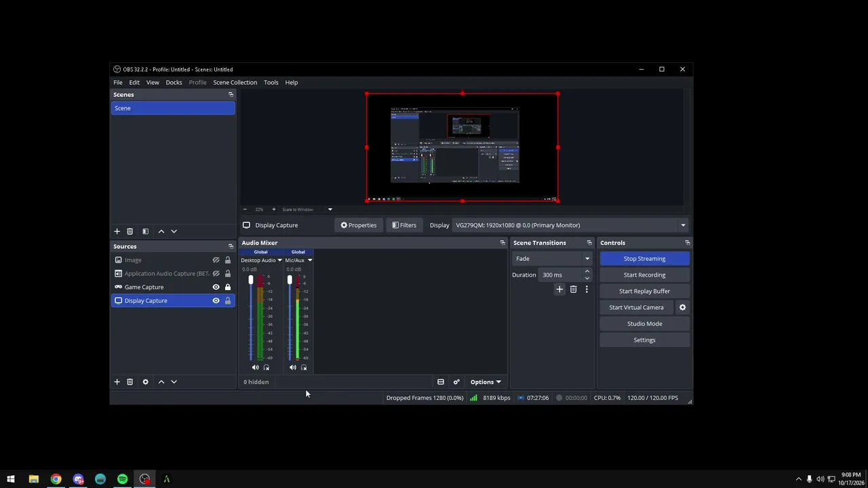Open virtual camera configuration gear
This screenshot has width=868, height=488.
click(682, 307)
